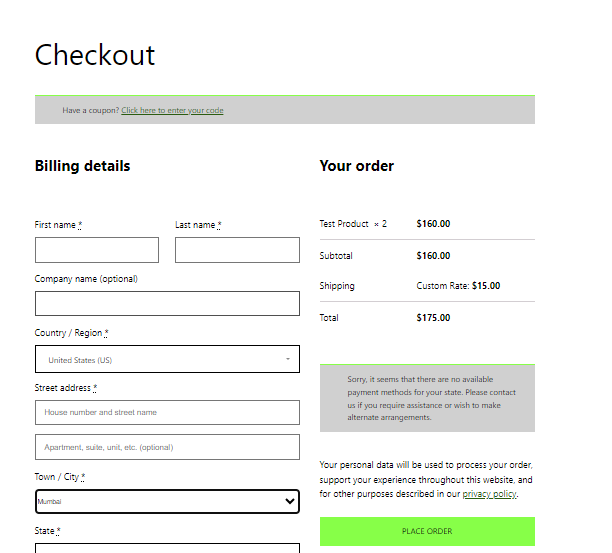Image resolution: width=612 pixels, height=553 pixels.
Task: Click the Street address label
Action: (x=65, y=388)
